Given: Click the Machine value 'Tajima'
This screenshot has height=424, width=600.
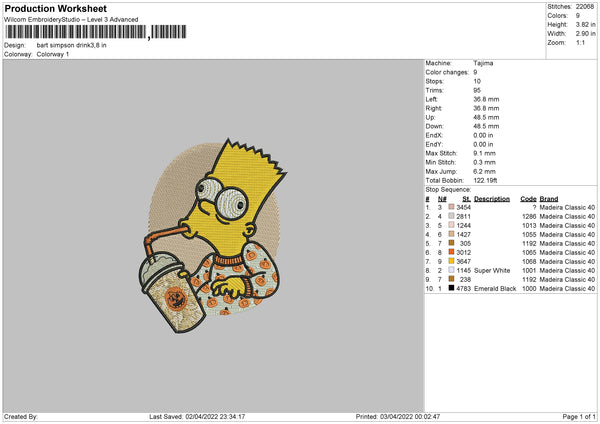Looking at the screenshot, I should coord(483,63).
